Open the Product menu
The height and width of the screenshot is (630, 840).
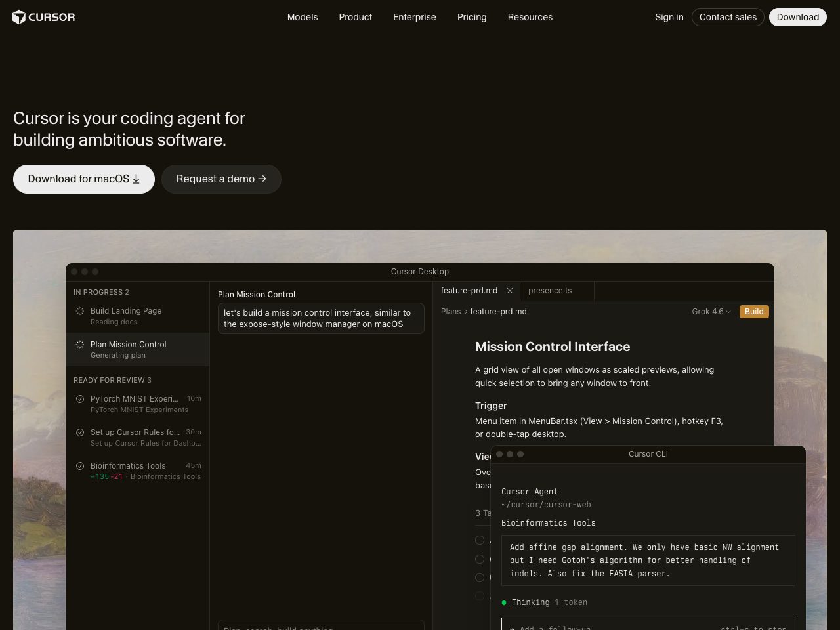click(356, 17)
